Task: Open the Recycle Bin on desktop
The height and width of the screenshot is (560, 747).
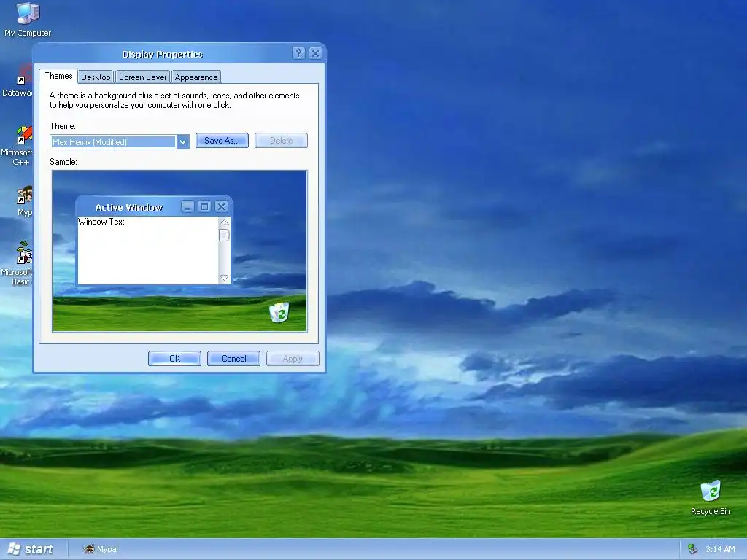Action: click(711, 498)
